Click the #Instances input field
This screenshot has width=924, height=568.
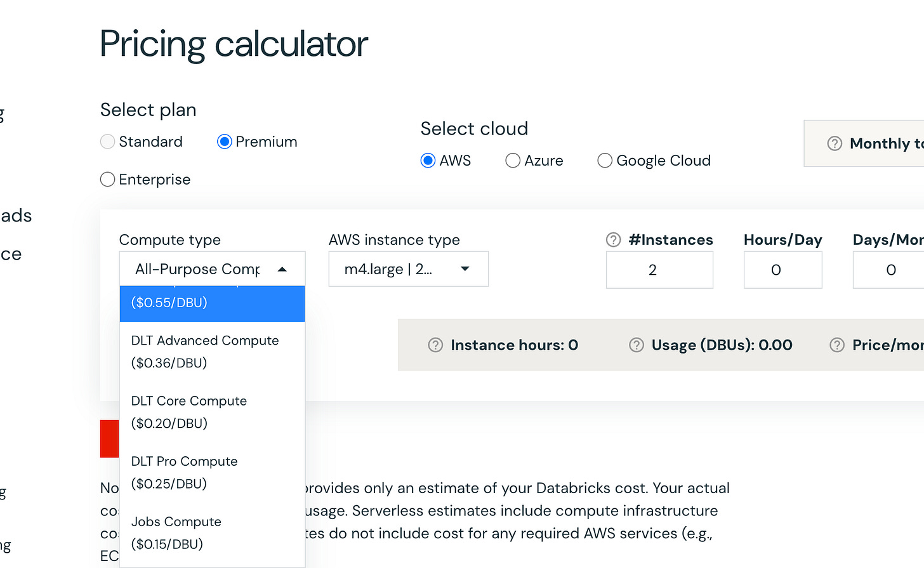[x=659, y=270]
